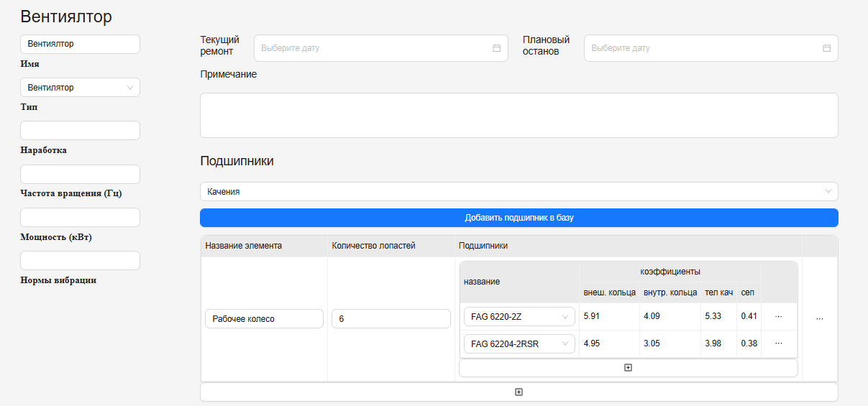Open the Качения bearing type dropdown

click(x=518, y=192)
